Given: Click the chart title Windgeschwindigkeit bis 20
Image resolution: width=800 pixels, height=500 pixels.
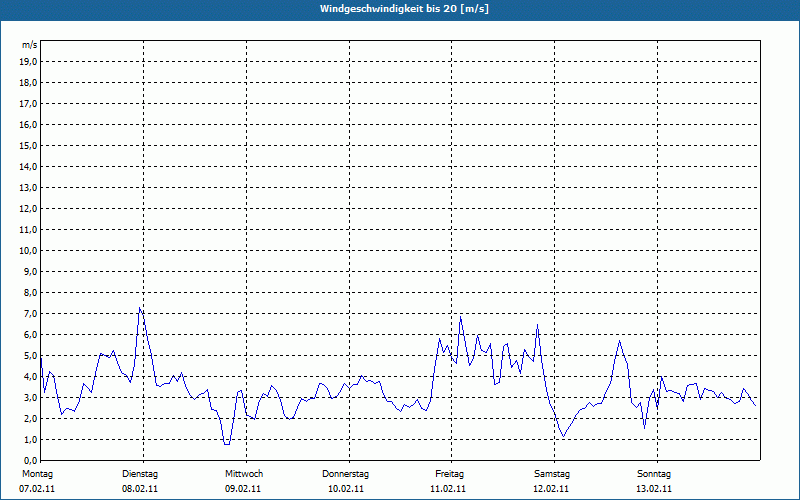Looking at the screenshot, I should (404, 9).
